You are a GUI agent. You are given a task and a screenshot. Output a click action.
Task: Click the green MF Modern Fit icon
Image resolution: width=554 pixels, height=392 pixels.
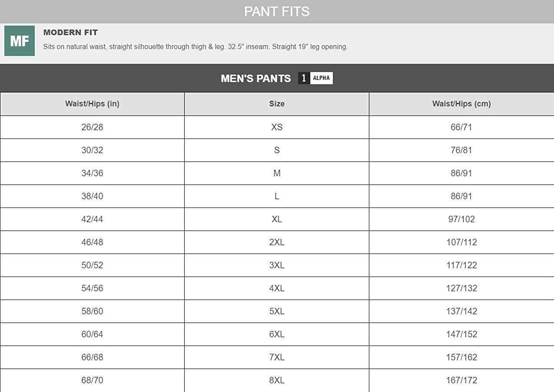tap(20, 41)
